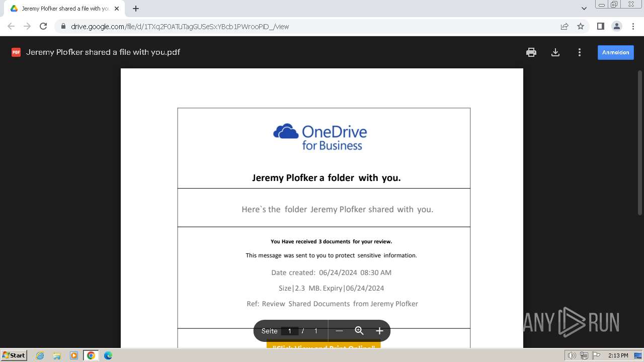This screenshot has height=362, width=644.
Task: Open the Windows Start menu
Action: point(14,355)
